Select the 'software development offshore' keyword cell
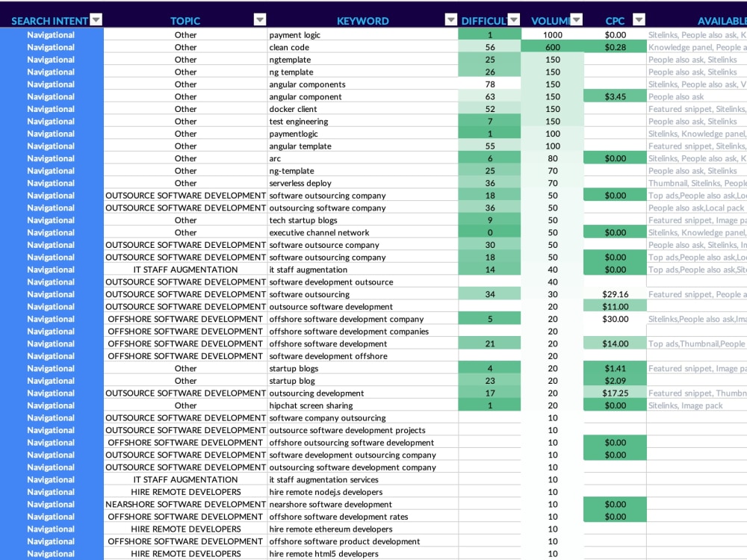 point(362,356)
